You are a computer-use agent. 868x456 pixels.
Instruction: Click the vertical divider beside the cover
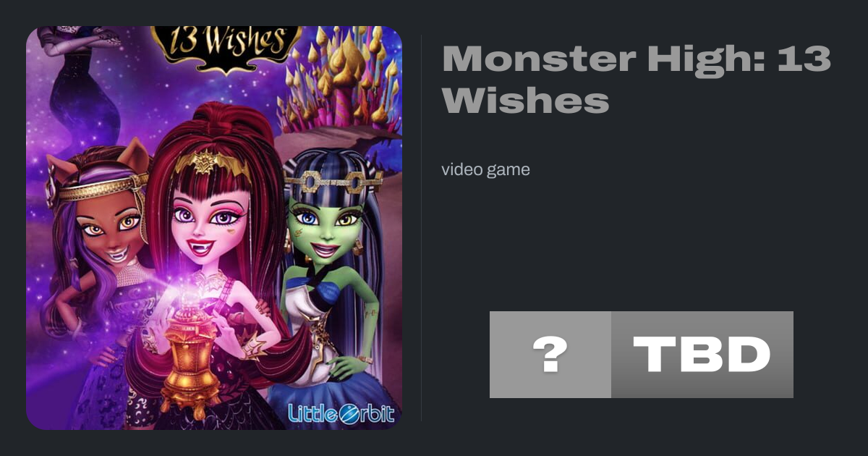(x=422, y=228)
